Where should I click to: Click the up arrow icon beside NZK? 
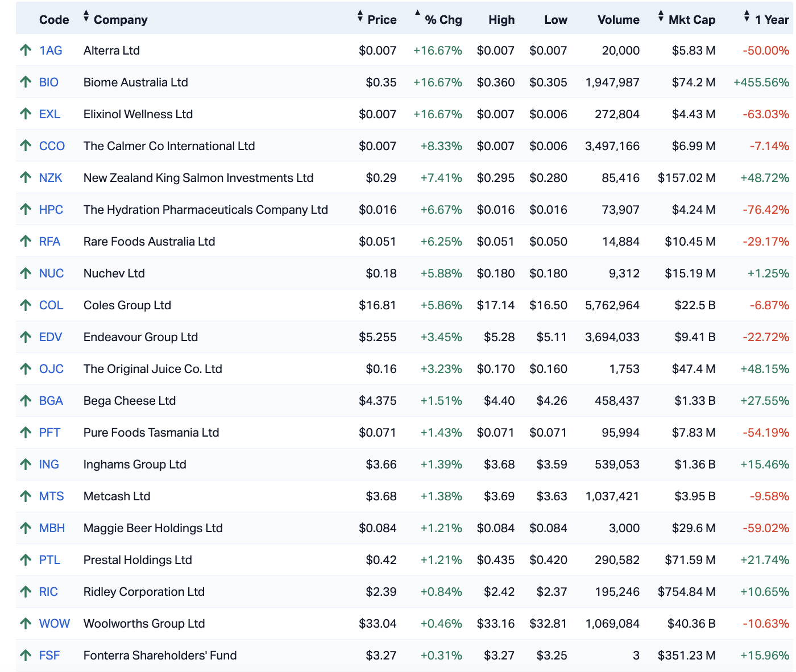[x=25, y=177]
